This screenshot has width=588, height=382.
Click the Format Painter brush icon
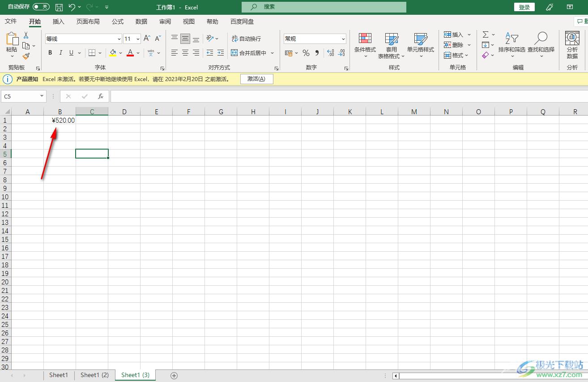tap(26, 56)
